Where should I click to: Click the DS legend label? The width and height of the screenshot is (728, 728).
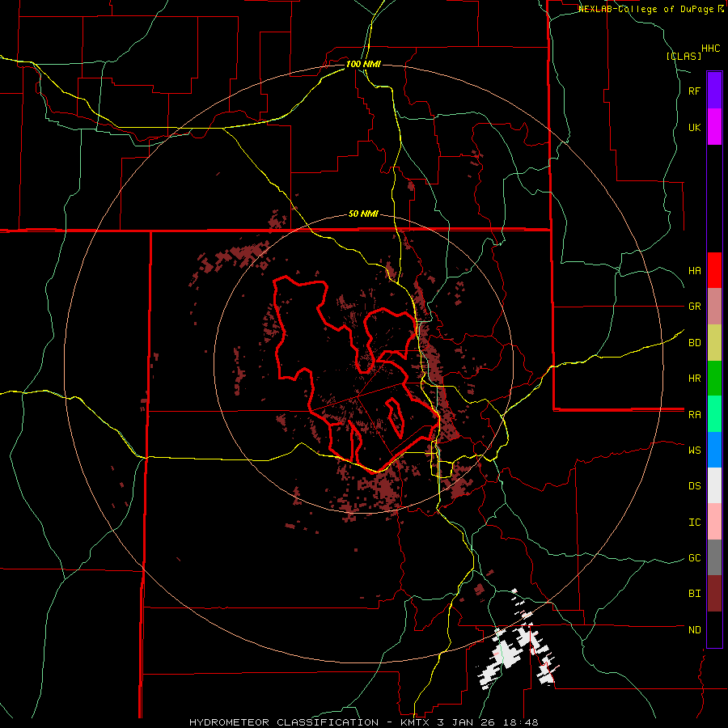coord(694,486)
